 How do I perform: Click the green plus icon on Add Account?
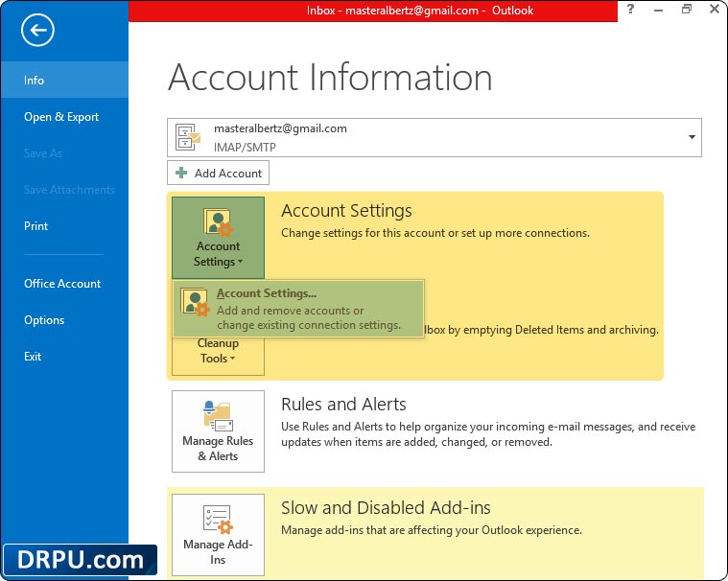point(181,173)
